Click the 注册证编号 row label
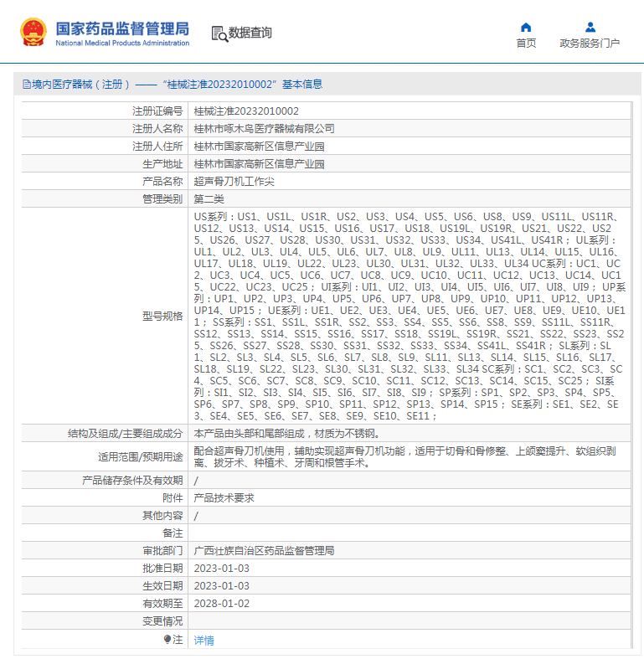The width and height of the screenshot is (644, 659). [157, 111]
